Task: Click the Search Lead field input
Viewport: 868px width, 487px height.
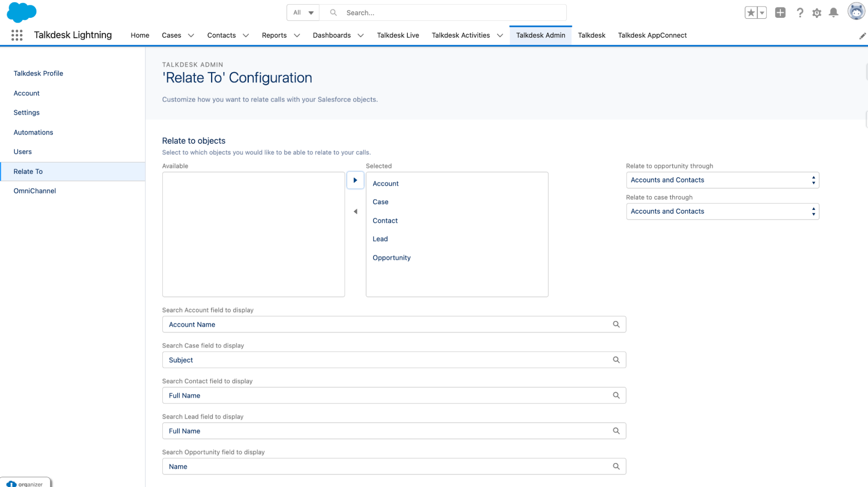Action: coord(394,431)
